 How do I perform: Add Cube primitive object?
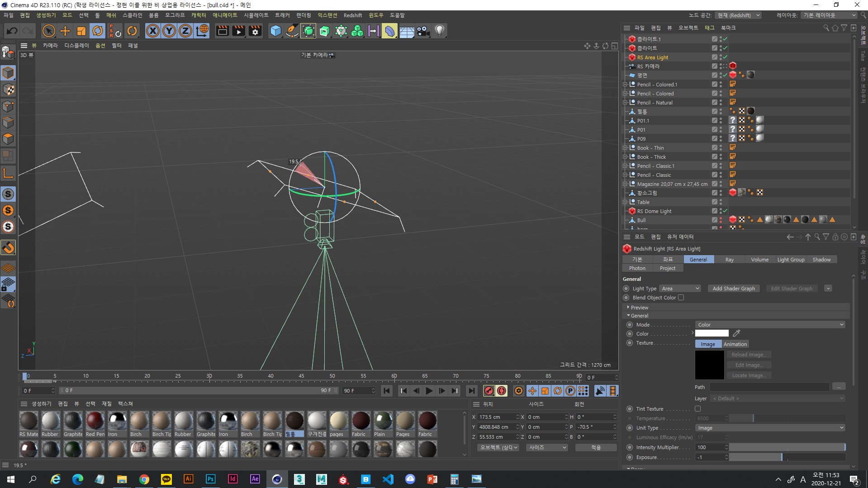275,31
